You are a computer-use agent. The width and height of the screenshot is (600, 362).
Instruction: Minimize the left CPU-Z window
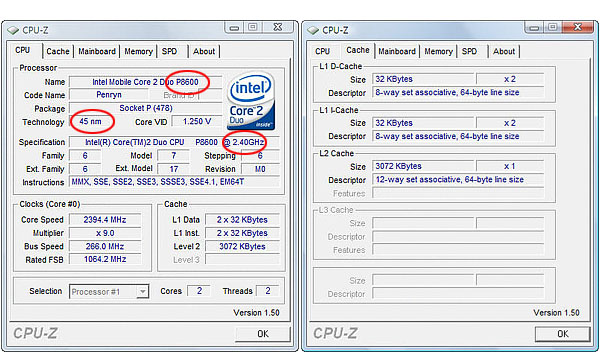pos(235,28)
